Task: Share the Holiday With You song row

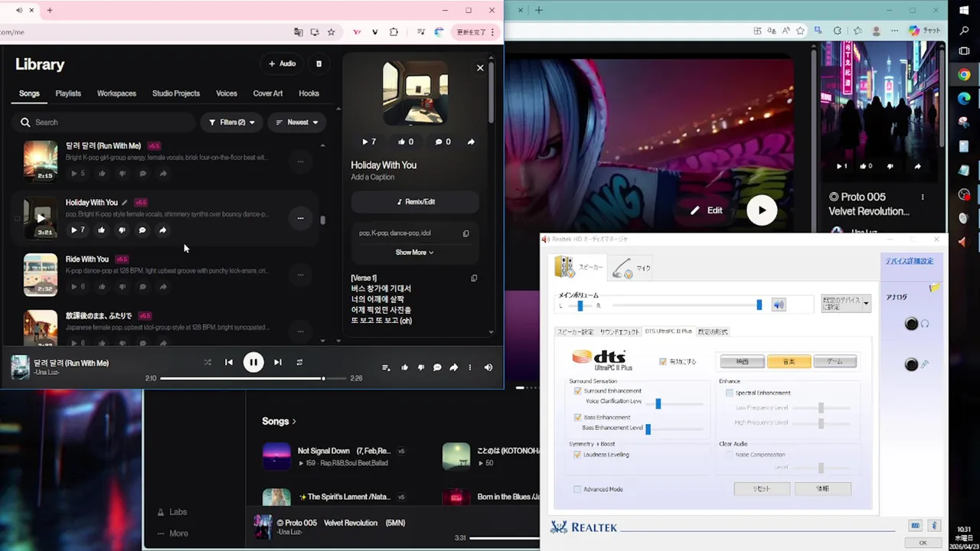Action: [x=162, y=230]
